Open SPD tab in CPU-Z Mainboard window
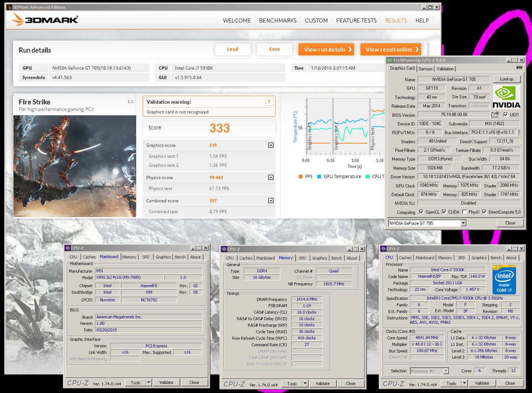 coord(146,257)
